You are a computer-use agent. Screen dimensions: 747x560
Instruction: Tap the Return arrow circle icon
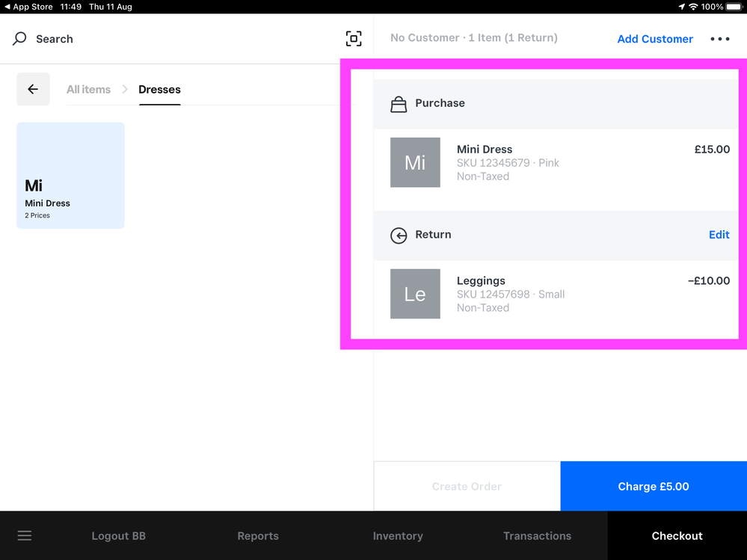coord(399,236)
